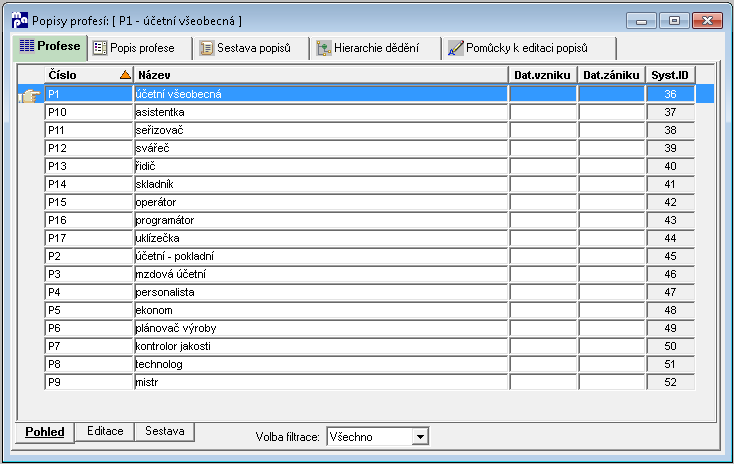
Task: Sort by the Název column header
Action: pos(321,75)
